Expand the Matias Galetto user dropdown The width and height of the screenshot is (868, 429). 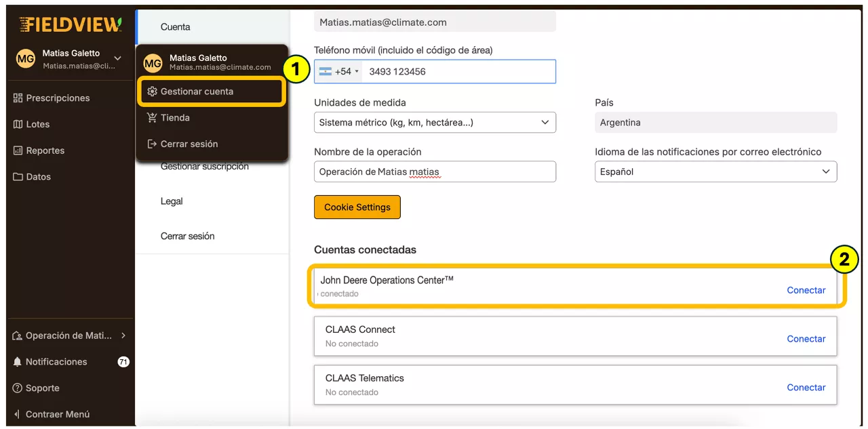click(117, 59)
